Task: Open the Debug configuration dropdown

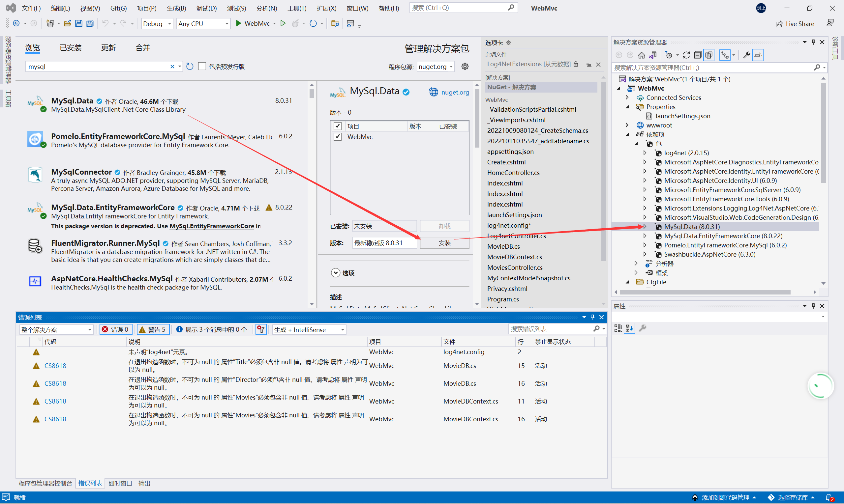Action: (157, 23)
